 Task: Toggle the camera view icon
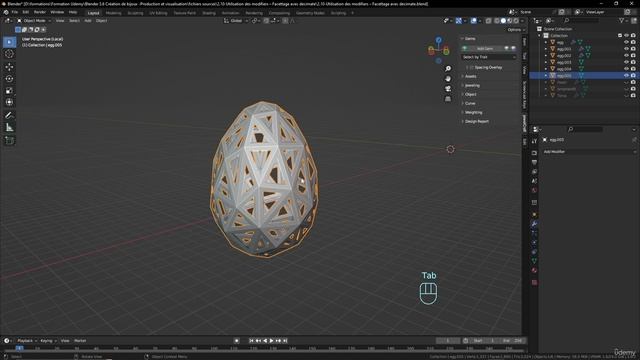(x=448, y=89)
